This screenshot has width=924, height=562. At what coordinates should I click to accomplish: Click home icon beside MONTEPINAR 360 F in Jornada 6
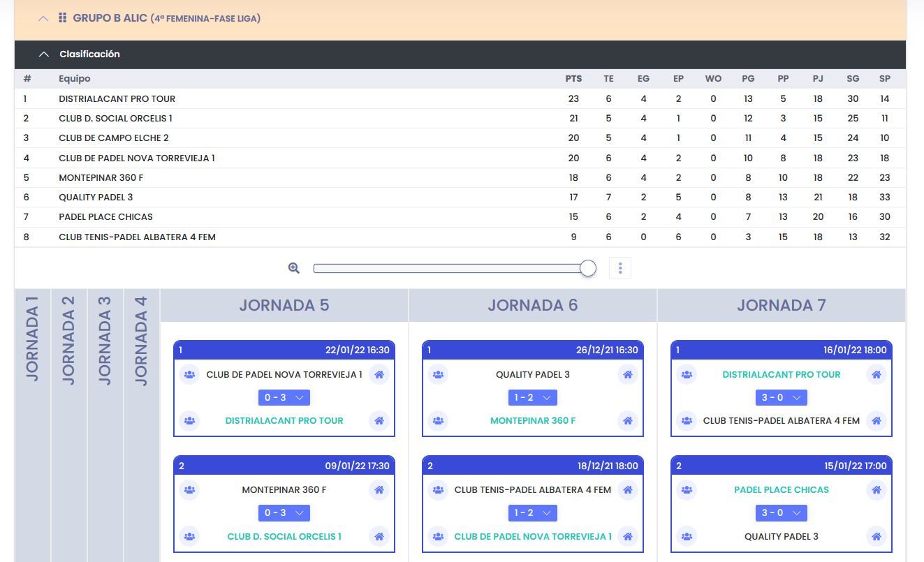click(x=628, y=421)
